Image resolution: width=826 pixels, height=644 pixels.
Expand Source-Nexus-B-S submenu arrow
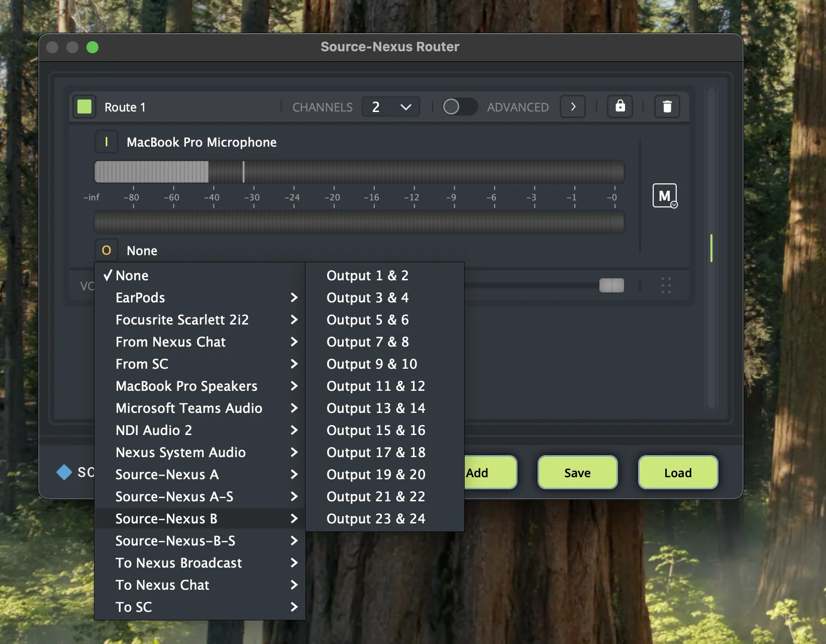click(294, 541)
